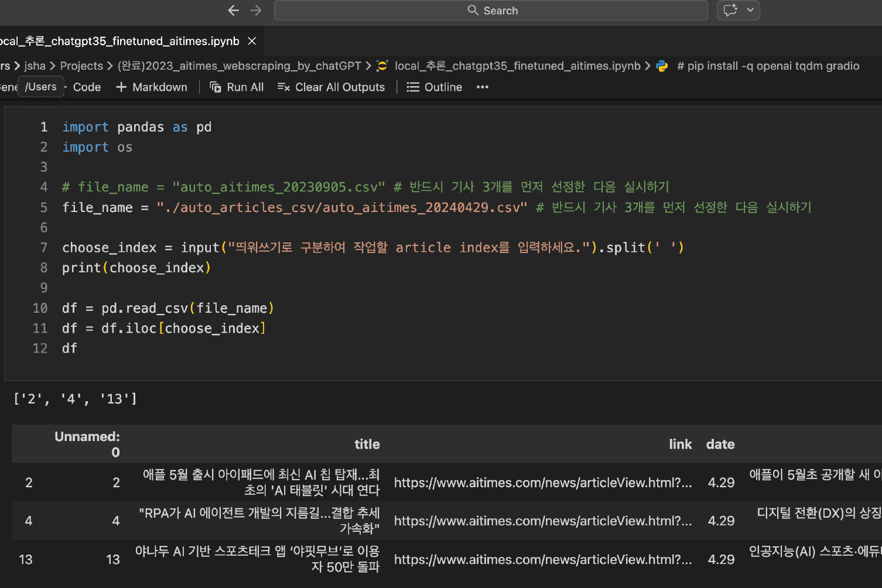Open the jsha breadcrumb folder
Image resolution: width=882 pixels, height=588 pixels.
35,66
